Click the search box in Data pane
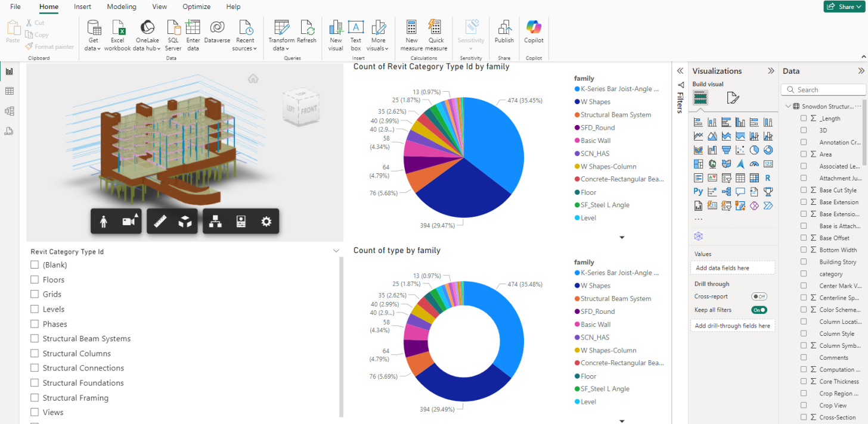Viewport: 868px width, 424px height. pyautogui.click(x=823, y=90)
